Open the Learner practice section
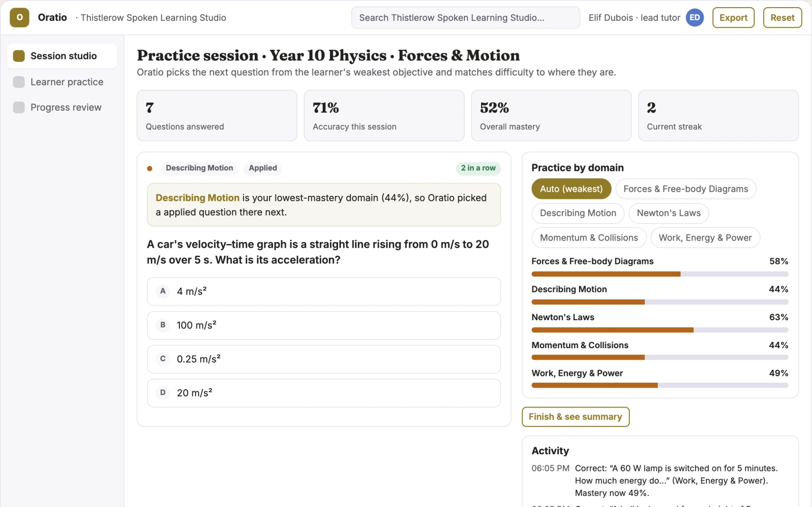The width and height of the screenshot is (812, 507). click(x=62, y=82)
